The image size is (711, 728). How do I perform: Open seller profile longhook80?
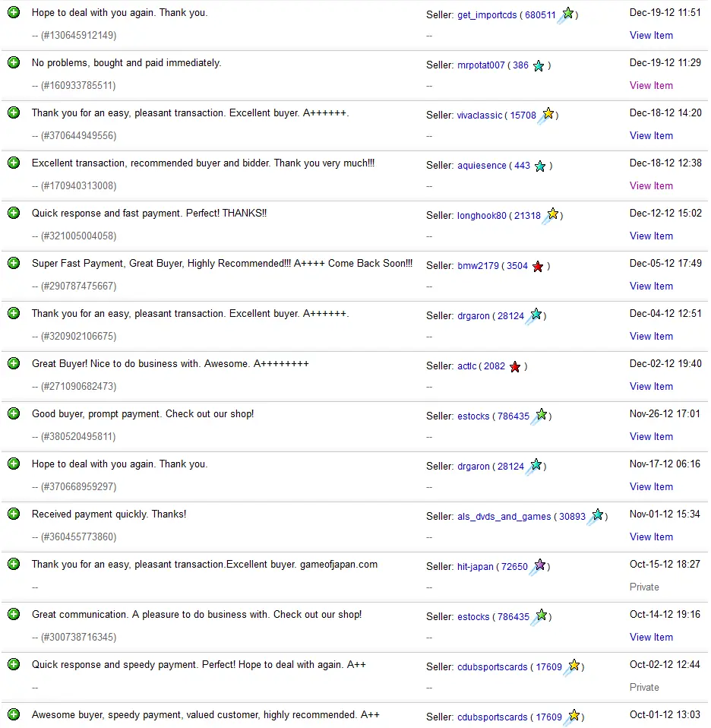[x=482, y=215]
